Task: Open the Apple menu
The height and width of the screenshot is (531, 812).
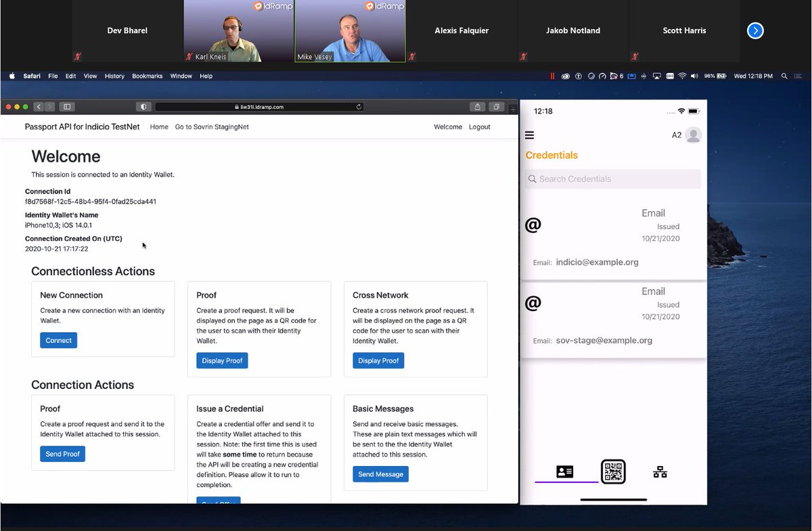Action: tap(12, 76)
